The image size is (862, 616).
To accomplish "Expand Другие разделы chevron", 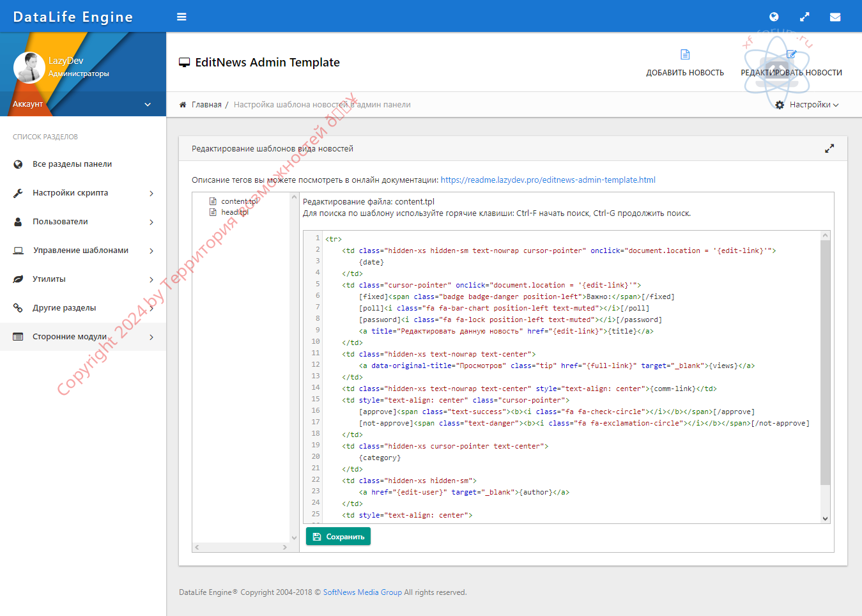I will click(x=151, y=308).
